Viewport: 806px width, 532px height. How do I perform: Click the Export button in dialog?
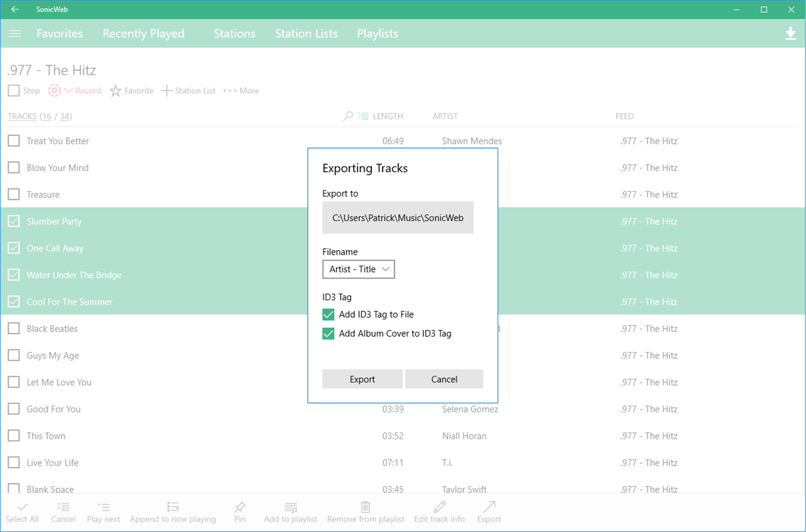[x=362, y=379]
